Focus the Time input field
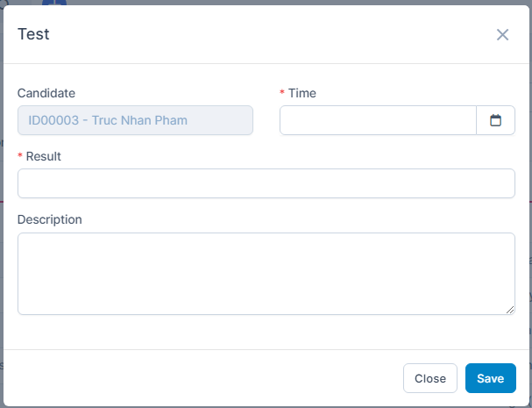The height and width of the screenshot is (408, 532). [378, 121]
